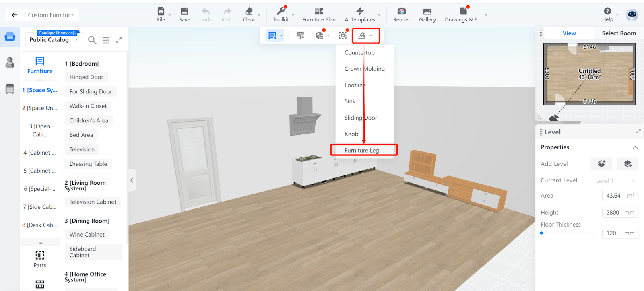The height and width of the screenshot is (291, 644).
Task: Adjust the Floor Thickness slider handle
Action: (542, 233)
